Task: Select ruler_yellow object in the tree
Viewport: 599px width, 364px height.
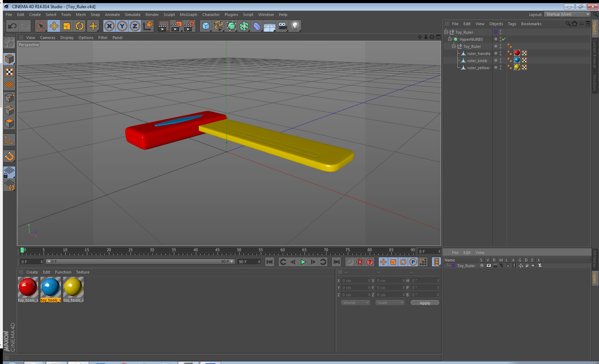Action: tap(478, 68)
